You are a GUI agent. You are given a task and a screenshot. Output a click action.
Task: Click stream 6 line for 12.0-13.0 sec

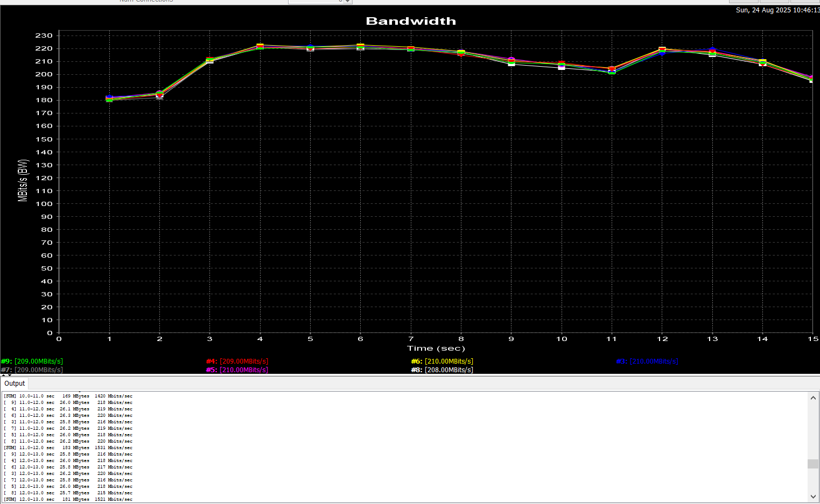tap(68, 467)
